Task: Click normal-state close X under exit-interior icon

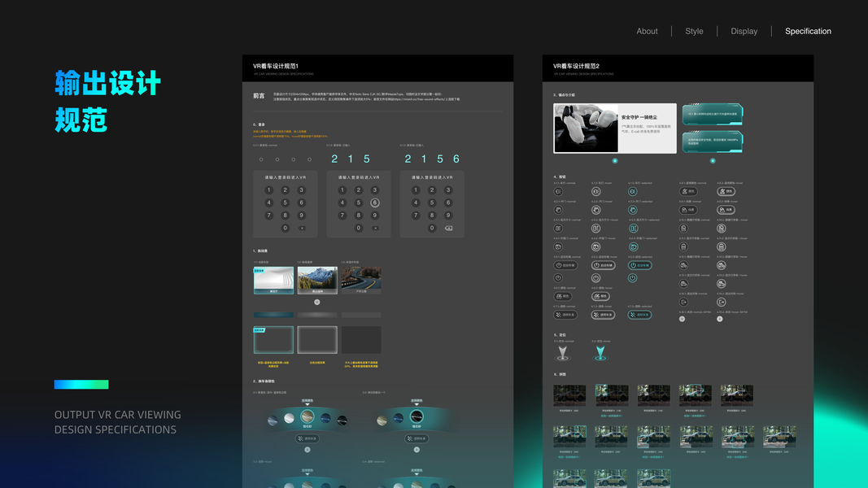Action: click(x=682, y=319)
